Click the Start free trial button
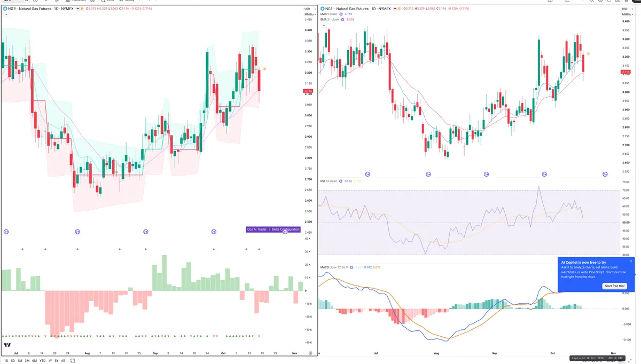 (x=614, y=286)
